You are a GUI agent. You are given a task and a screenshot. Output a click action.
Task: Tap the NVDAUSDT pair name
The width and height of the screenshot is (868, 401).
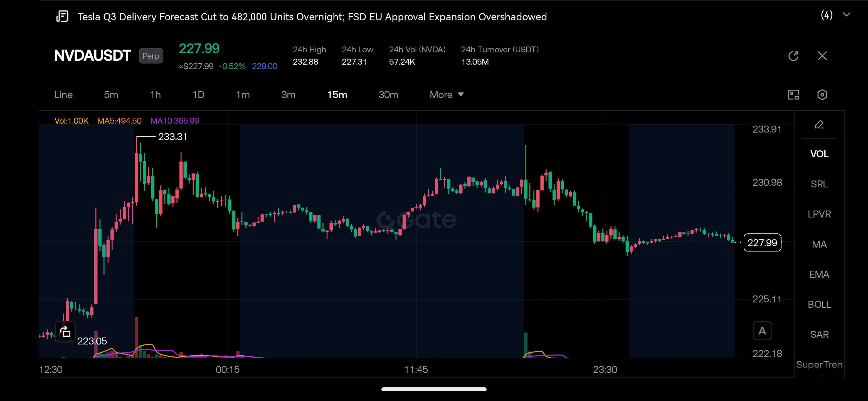point(92,56)
